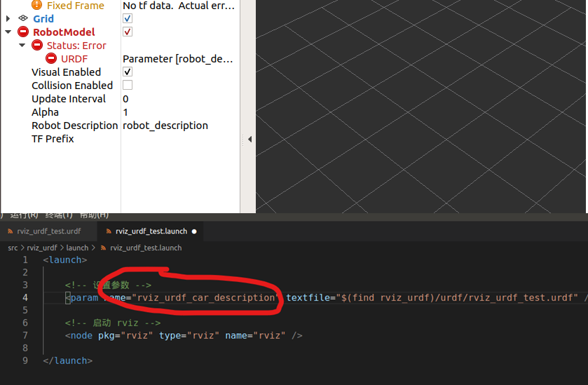Collapse the Displays panel with the arrow
588x385 pixels.
(x=249, y=140)
